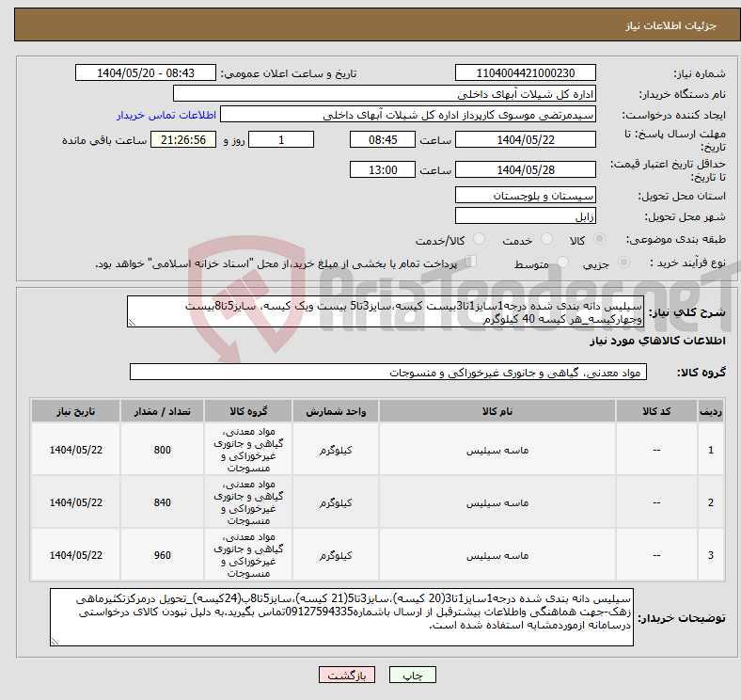Click the buyer organization name field
741x700 pixels.
point(385,94)
